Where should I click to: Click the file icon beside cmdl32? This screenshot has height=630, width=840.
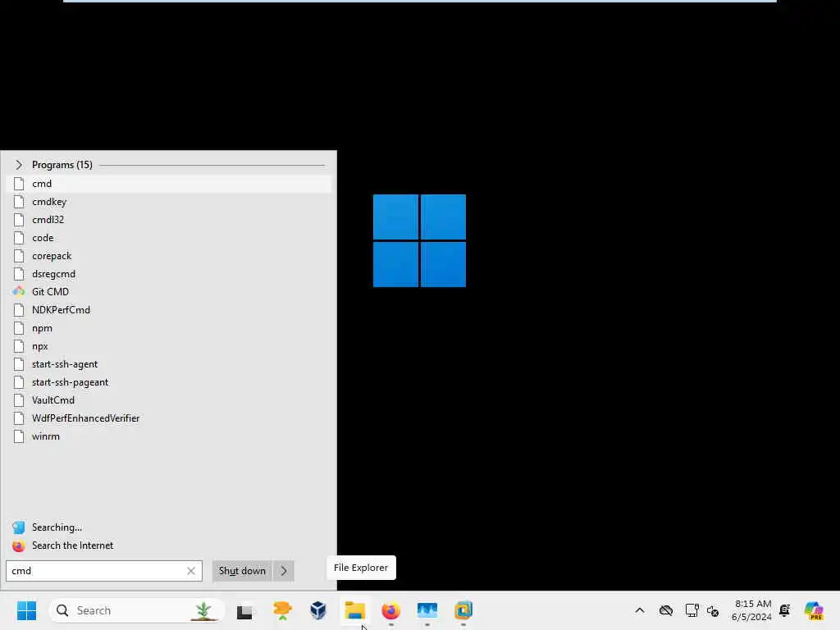tap(19, 220)
